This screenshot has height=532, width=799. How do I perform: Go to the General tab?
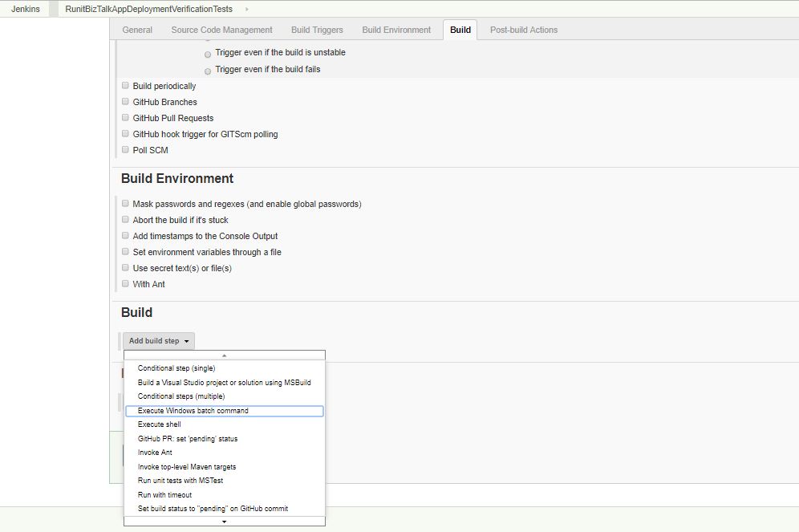(137, 30)
